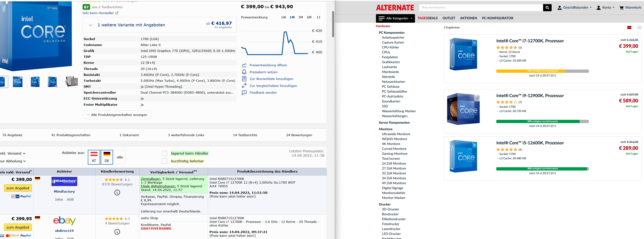This screenshot has width=644, height=239.
Task: Open TAGESDEALS in Alternate navigation
Action: [427, 18]
